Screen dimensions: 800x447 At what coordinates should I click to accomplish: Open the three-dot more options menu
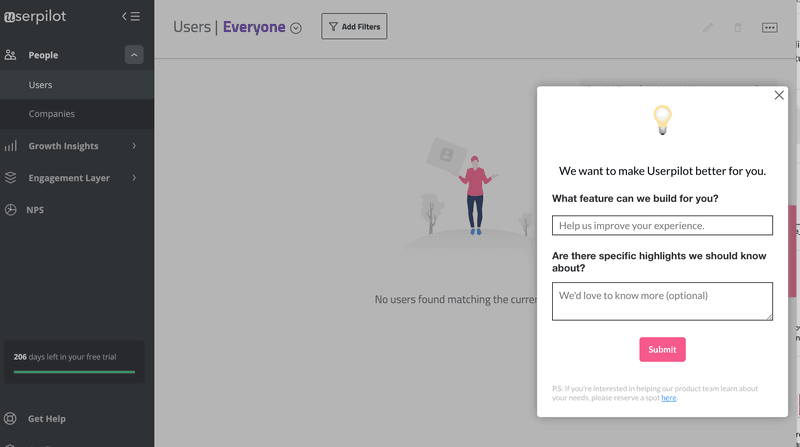pos(769,27)
